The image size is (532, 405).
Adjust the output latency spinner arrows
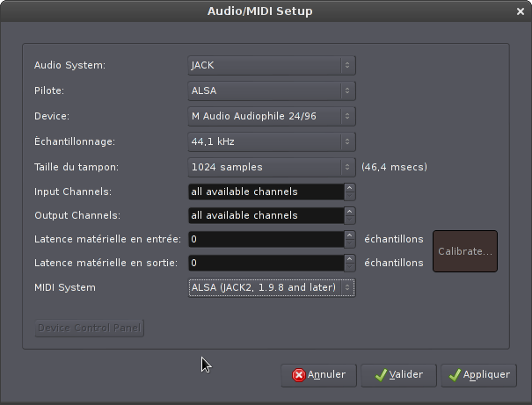pos(350,263)
